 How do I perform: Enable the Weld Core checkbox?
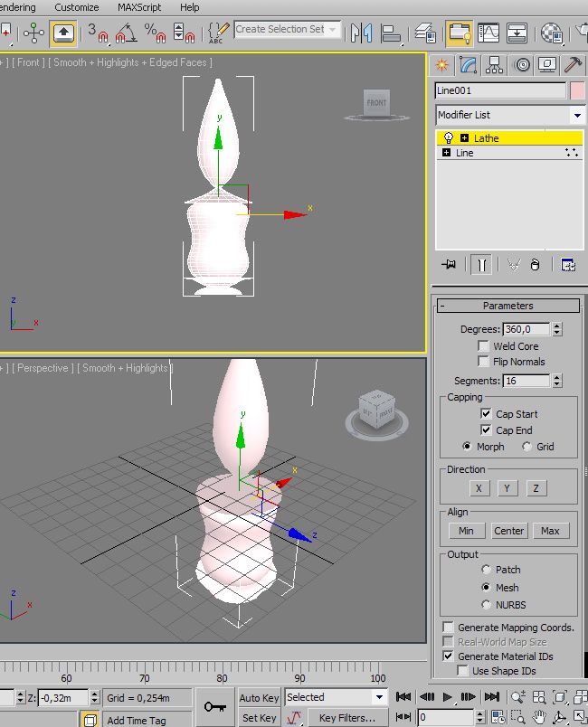click(484, 346)
